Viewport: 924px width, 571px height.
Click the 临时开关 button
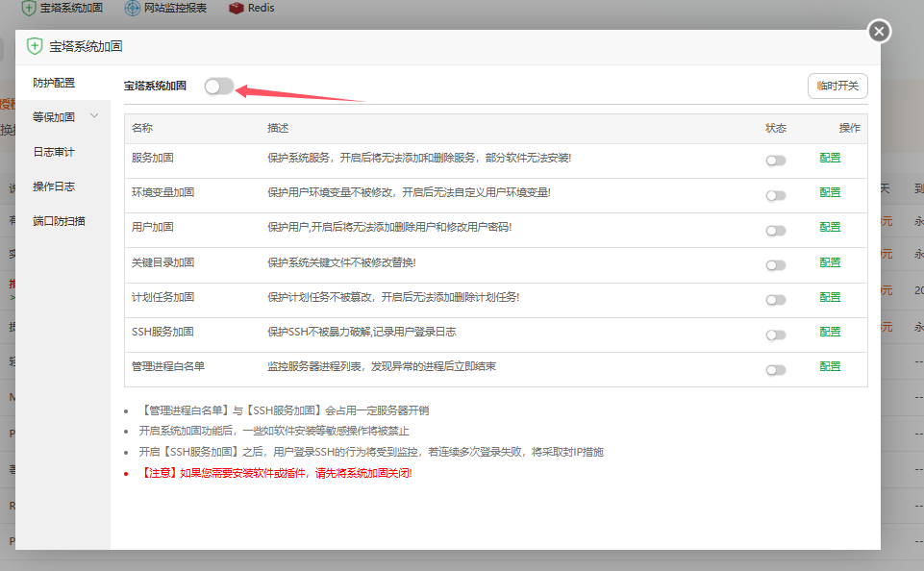pos(837,86)
